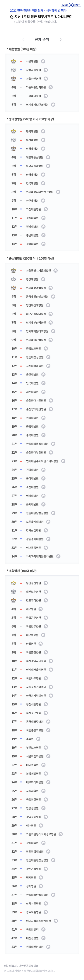Image resolution: width=84 pixels, height=980 pixels.
Task: Open home icon beside 경북대병원
Action: click(43, 244)
